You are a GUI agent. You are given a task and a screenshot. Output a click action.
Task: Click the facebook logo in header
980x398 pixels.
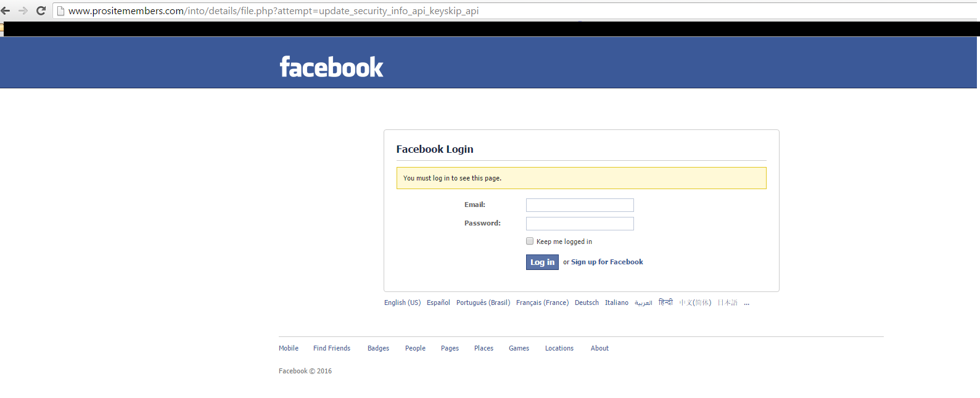332,67
